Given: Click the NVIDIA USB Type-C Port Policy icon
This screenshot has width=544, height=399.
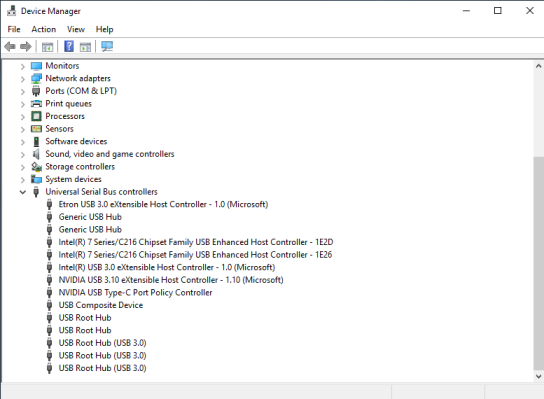Looking at the screenshot, I should 49,292.
